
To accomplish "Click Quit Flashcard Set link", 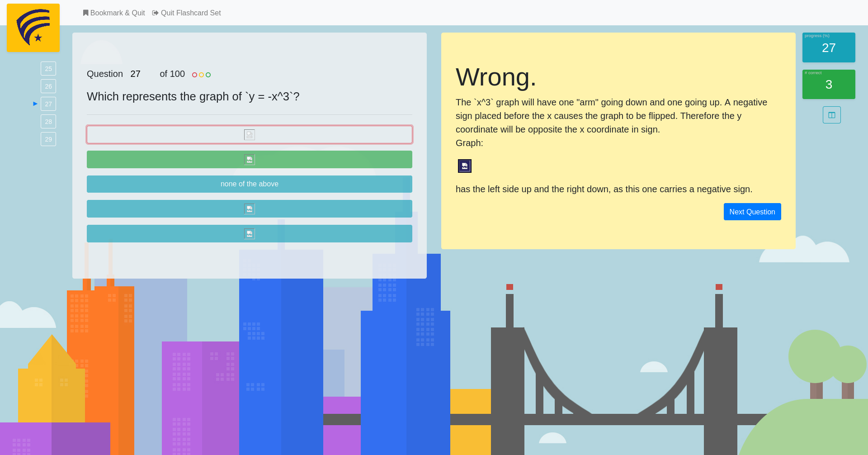I will 187,13.
